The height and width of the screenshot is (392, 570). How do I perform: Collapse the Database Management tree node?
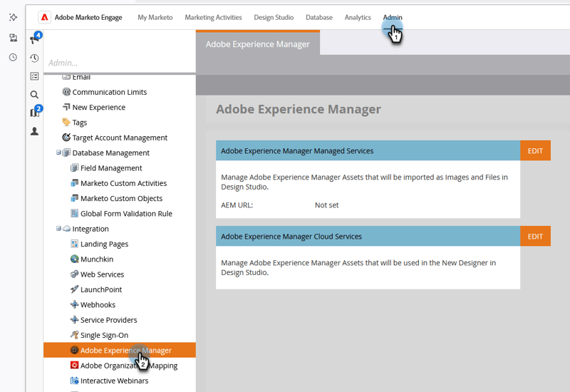click(x=58, y=153)
